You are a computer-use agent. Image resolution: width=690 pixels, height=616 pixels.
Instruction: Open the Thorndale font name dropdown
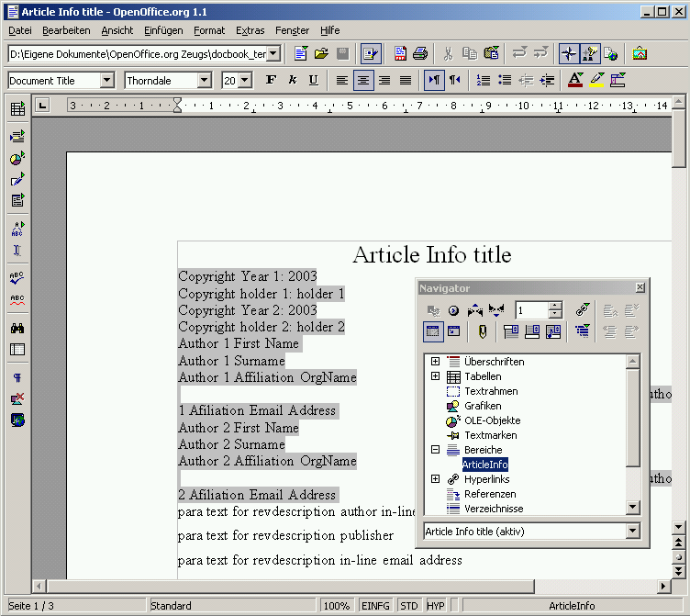pos(205,81)
